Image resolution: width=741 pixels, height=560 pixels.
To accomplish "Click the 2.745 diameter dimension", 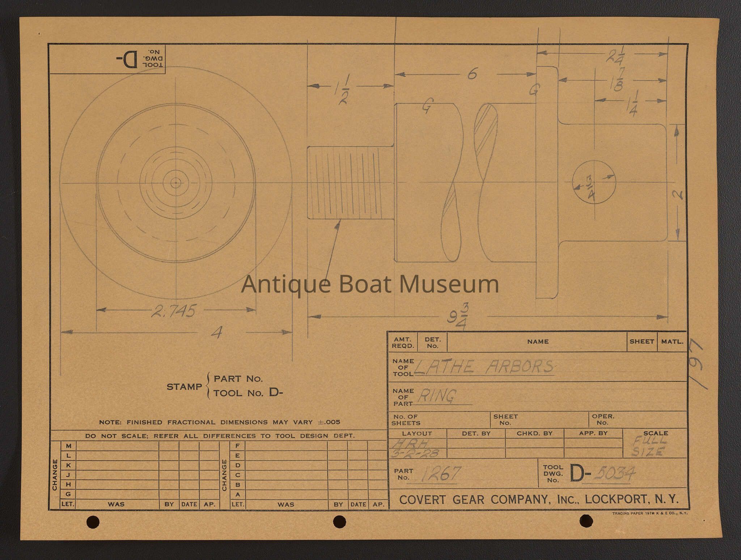I will (174, 311).
